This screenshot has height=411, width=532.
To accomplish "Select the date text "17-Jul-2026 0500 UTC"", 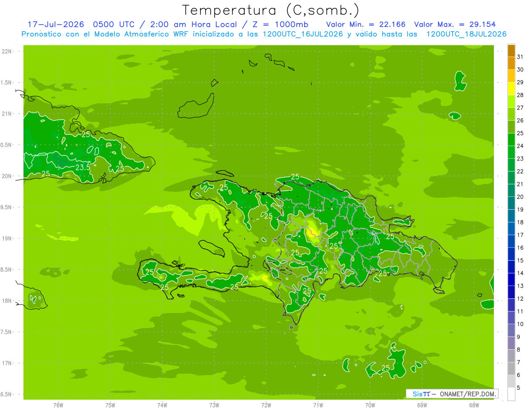I will [x=80, y=24].
